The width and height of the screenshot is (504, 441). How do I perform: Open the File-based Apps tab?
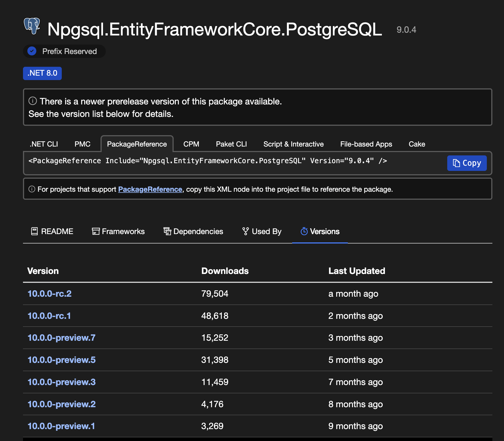click(x=366, y=144)
